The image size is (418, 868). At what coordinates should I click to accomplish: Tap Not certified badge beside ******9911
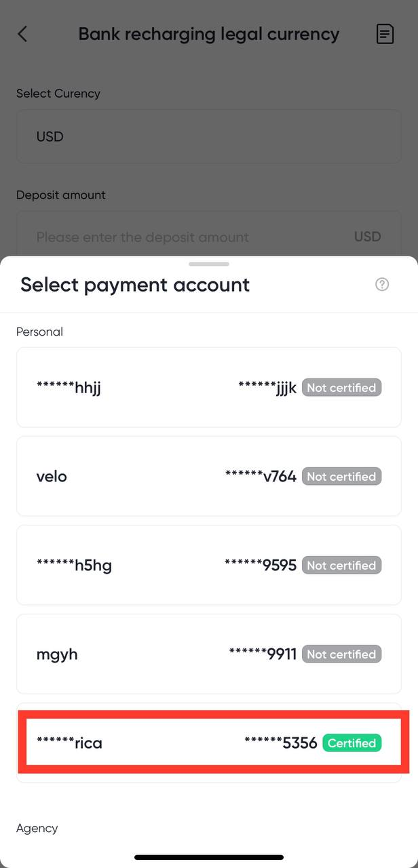[341, 654]
